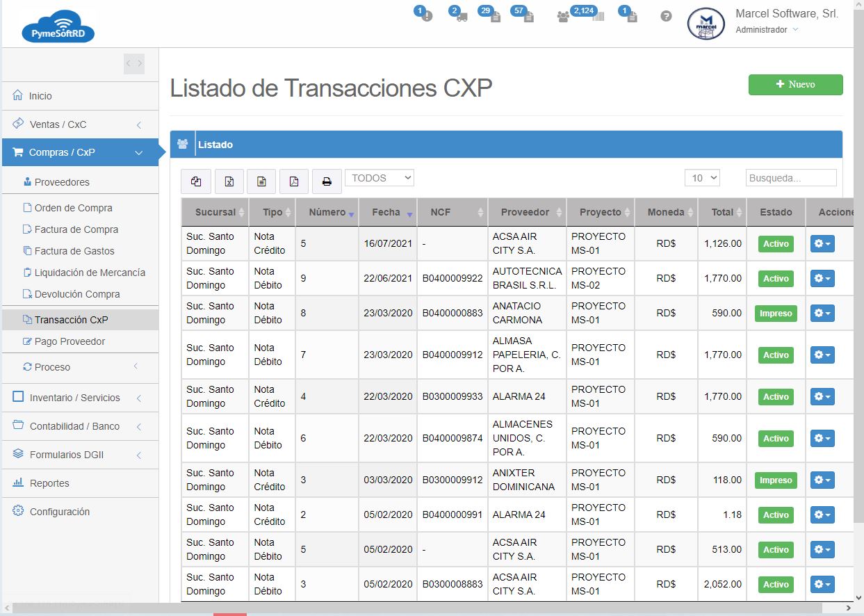Open the truck notification with badge 2
864x616 pixels.
(461, 16)
